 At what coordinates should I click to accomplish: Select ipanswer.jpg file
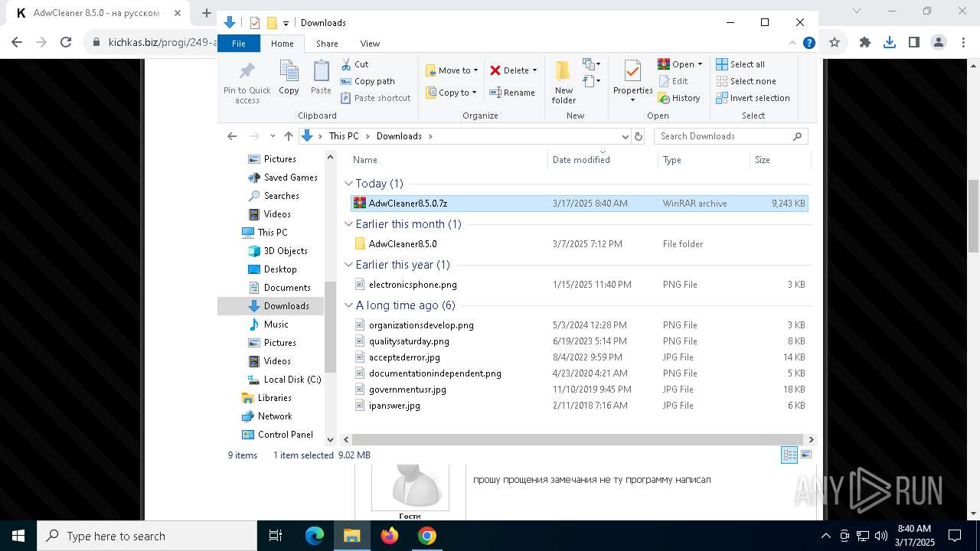pyautogui.click(x=579, y=406)
